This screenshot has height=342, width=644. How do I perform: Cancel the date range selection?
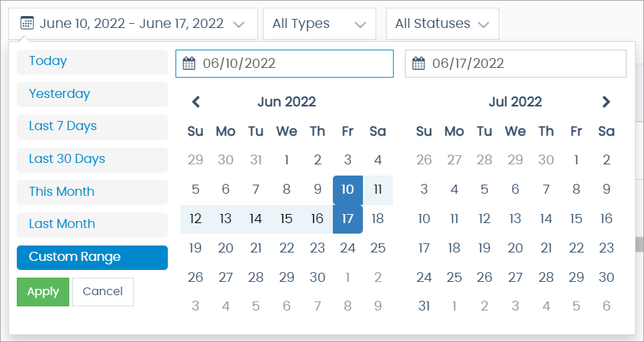102,292
